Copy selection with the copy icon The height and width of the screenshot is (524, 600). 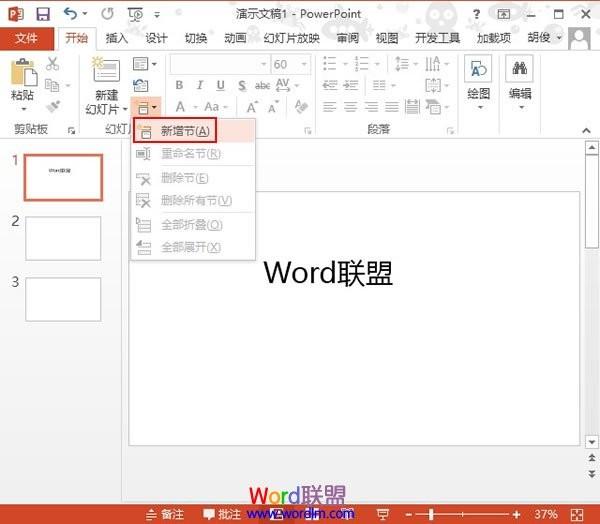(52, 85)
